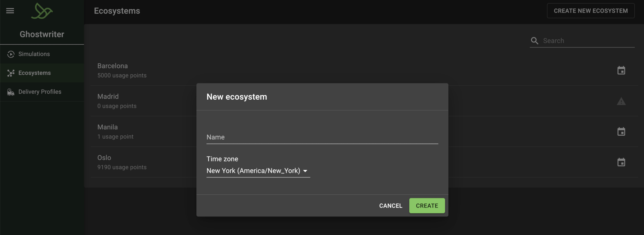Select the Ecosystems menu item
Viewport: 644px width, 235px height.
pyautogui.click(x=34, y=73)
